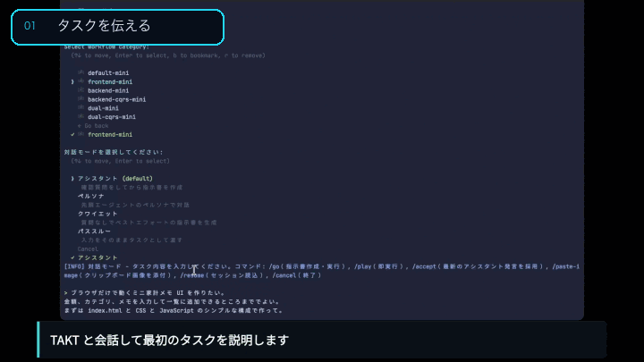Click the icon beside dual-mini

click(80, 108)
